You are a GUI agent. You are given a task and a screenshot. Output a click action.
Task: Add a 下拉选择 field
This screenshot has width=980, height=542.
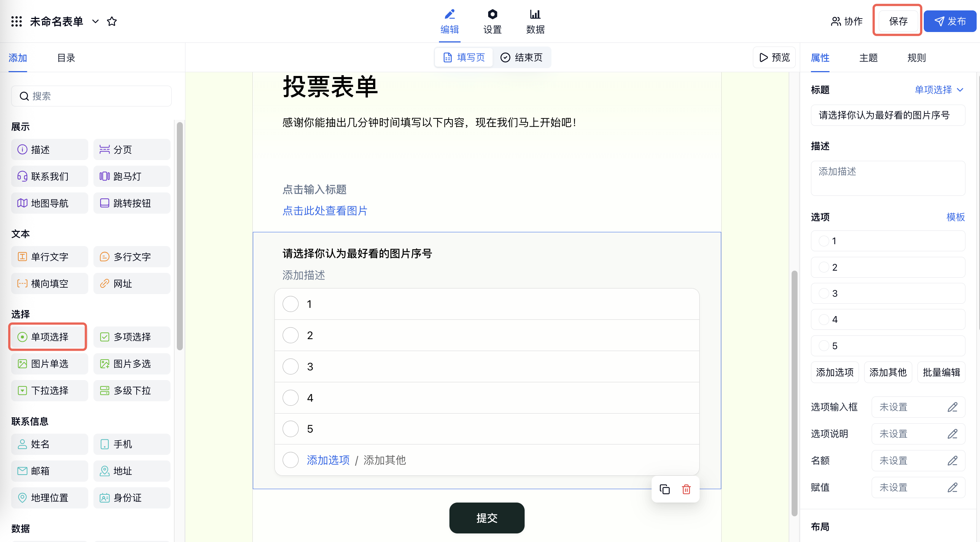click(x=50, y=390)
